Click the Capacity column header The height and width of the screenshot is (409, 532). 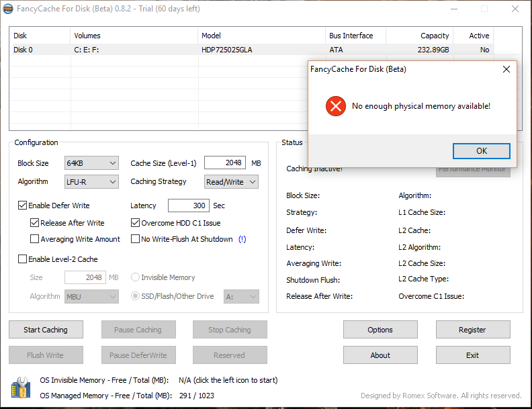click(x=420, y=36)
